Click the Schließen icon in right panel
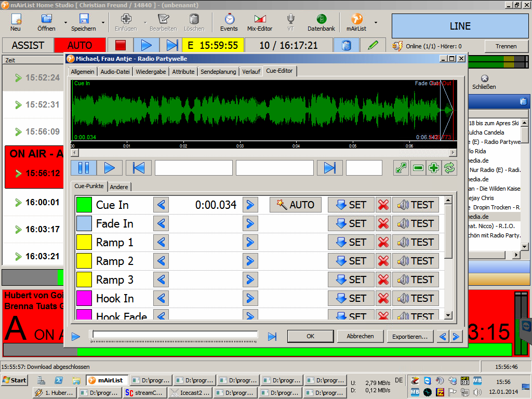Viewport: 532px width, 399px height. coord(484,83)
